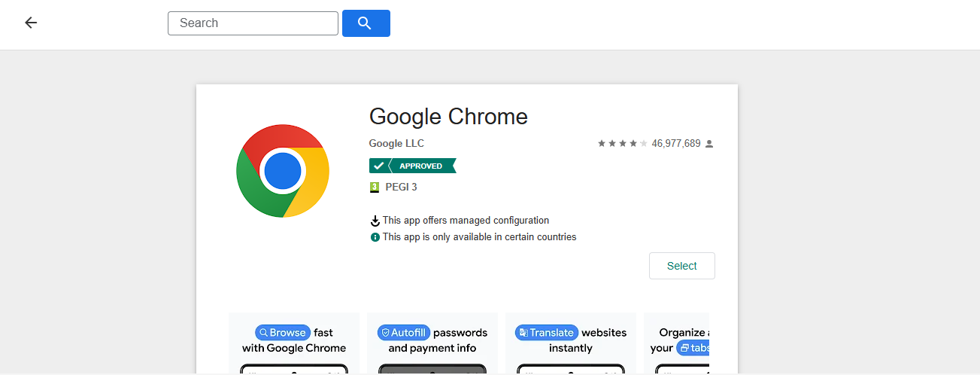Click 'This app offers managed configuration' text
980x375 pixels.
tap(466, 221)
